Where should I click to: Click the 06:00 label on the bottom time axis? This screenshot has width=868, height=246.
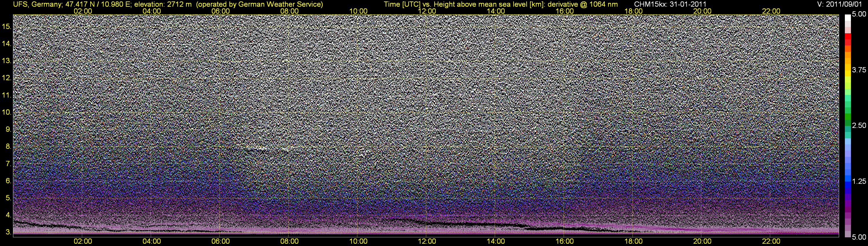click(220, 241)
